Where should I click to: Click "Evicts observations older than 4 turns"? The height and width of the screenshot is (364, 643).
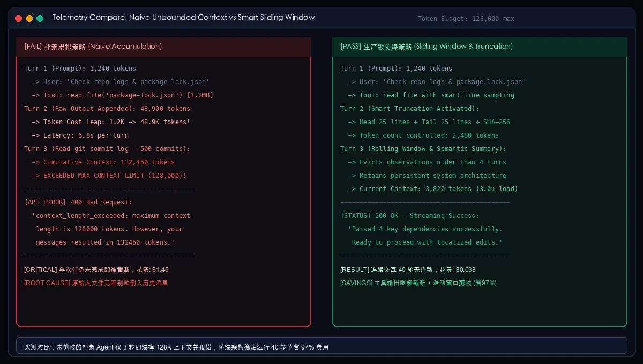427,162
